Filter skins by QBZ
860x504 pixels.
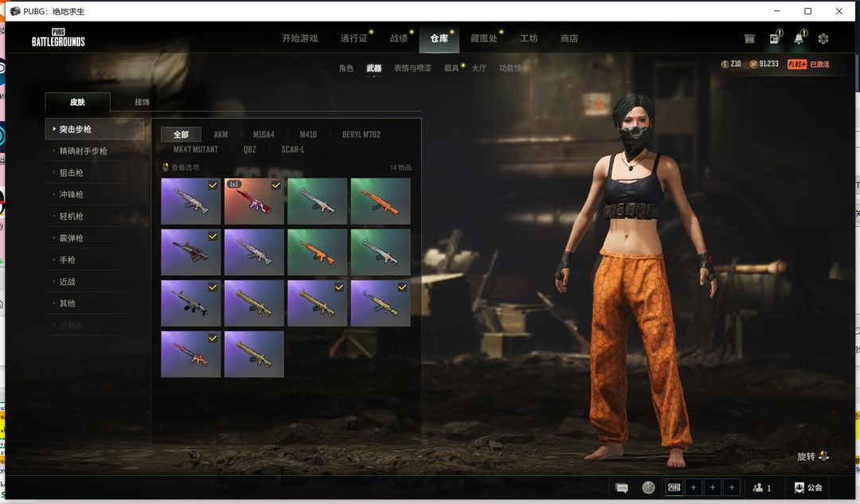point(250,149)
